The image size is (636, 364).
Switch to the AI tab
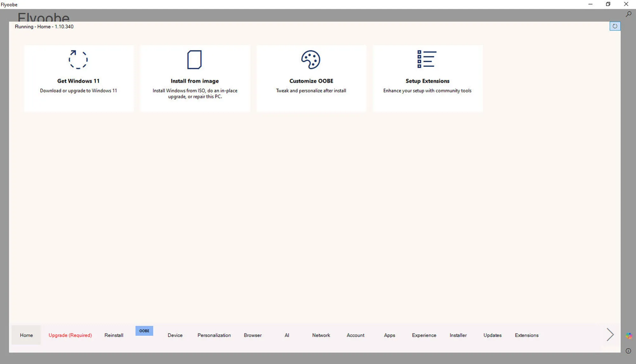point(287,335)
